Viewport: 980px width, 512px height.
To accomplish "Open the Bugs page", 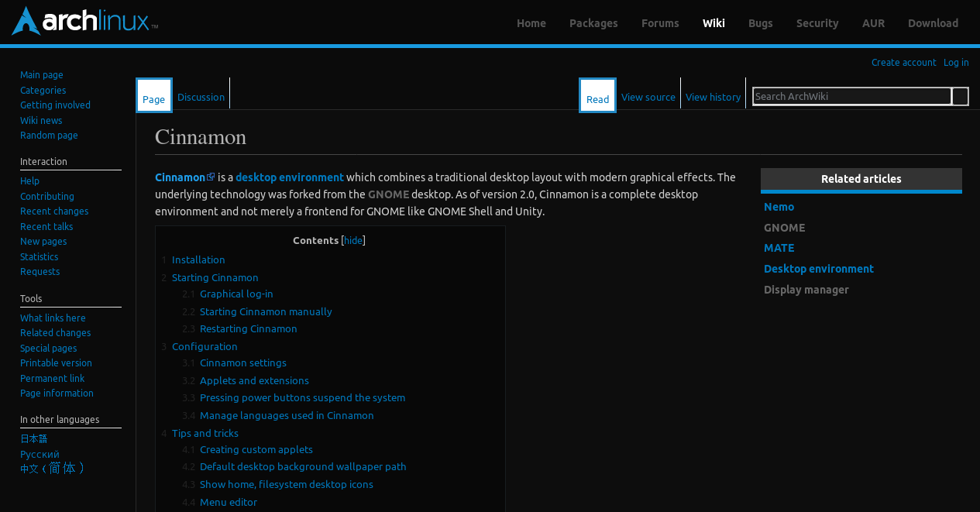I will pos(761,23).
